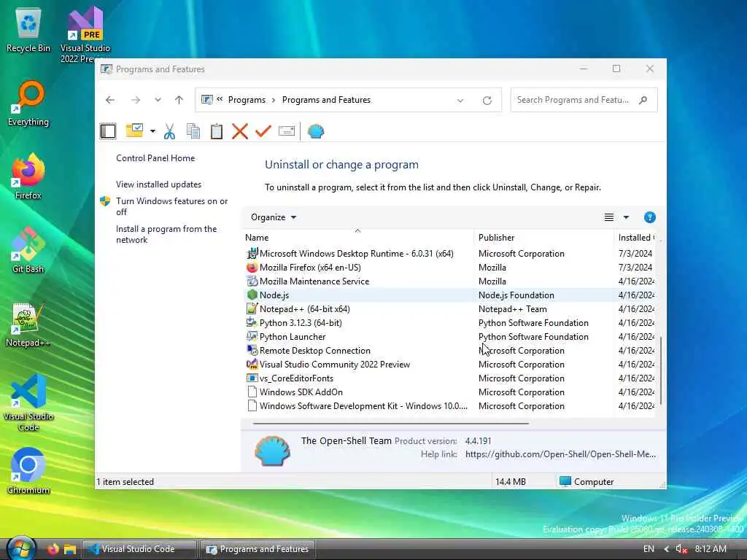Click Programs in the address breadcrumb
Screen dimensions: 747x560
coord(247,100)
